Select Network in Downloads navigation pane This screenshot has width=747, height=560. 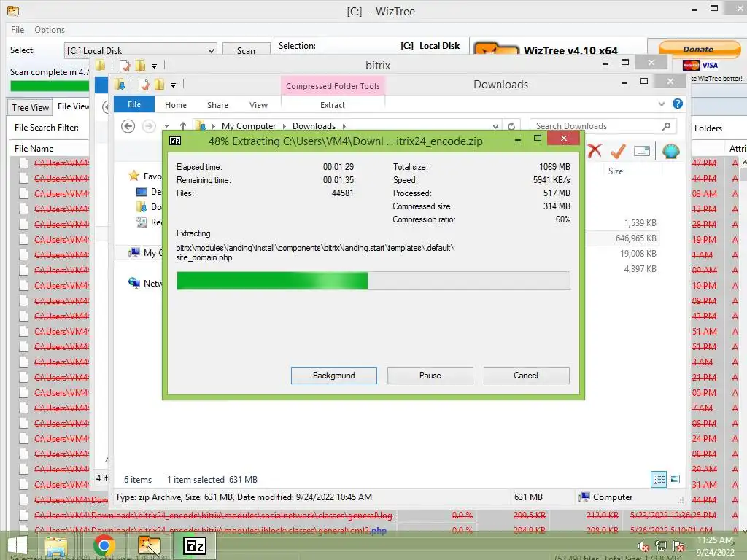point(145,284)
